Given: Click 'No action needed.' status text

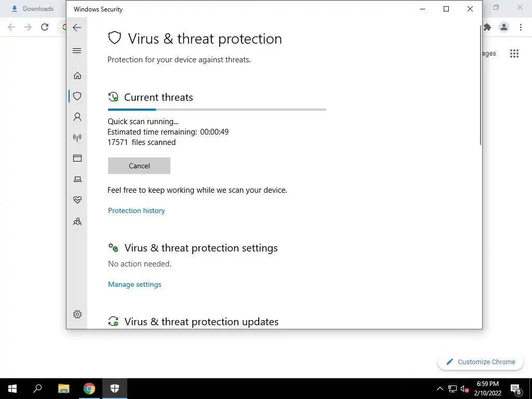Looking at the screenshot, I should point(140,263).
